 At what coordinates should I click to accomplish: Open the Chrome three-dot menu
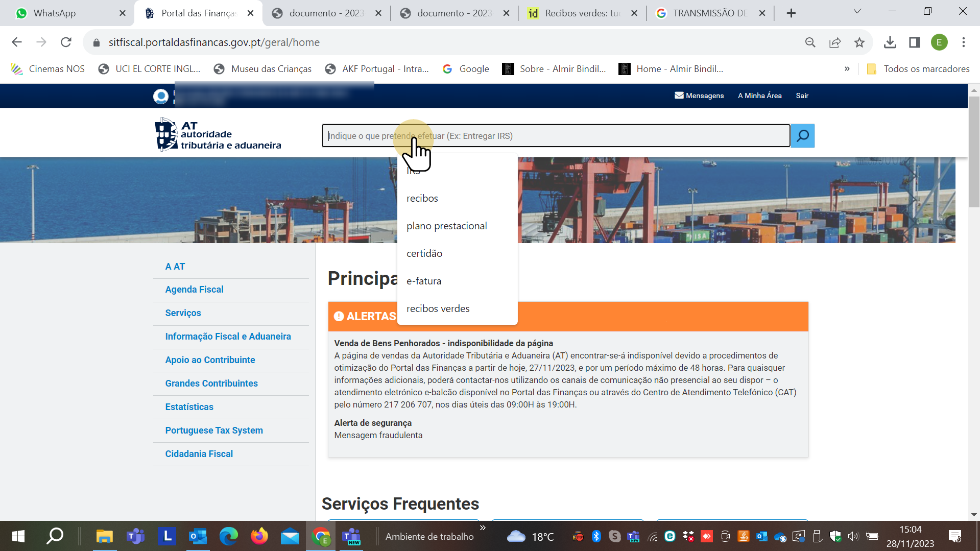tap(963, 42)
